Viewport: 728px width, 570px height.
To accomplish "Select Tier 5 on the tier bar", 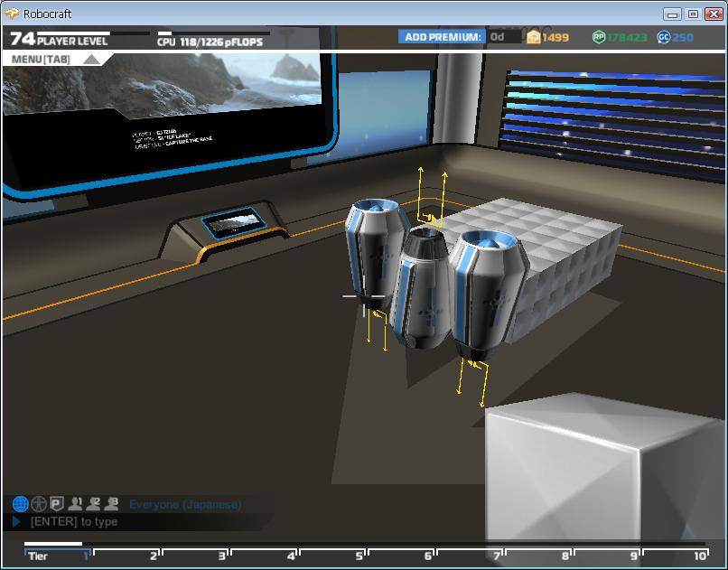I will (x=332, y=556).
